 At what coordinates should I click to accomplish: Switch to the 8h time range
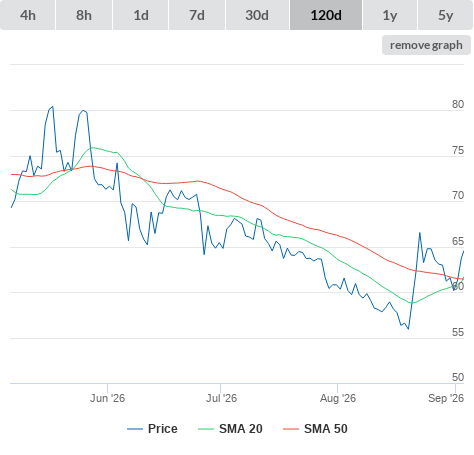tap(84, 15)
